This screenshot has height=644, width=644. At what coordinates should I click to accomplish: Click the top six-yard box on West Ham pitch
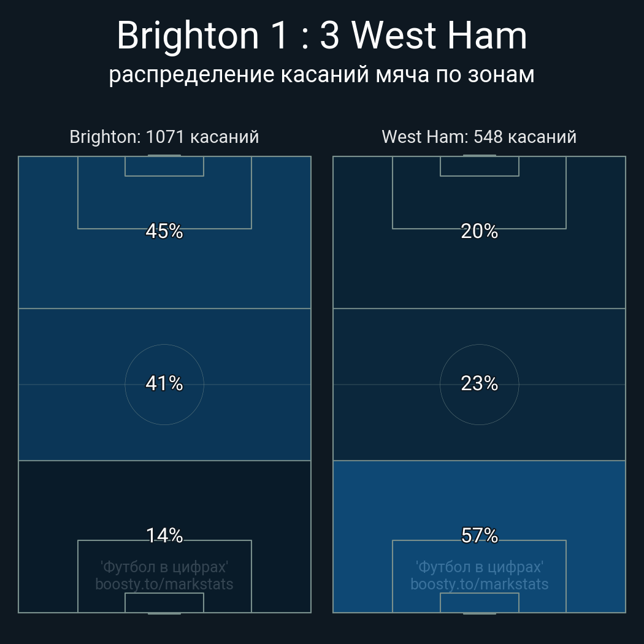tap(479, 166)
